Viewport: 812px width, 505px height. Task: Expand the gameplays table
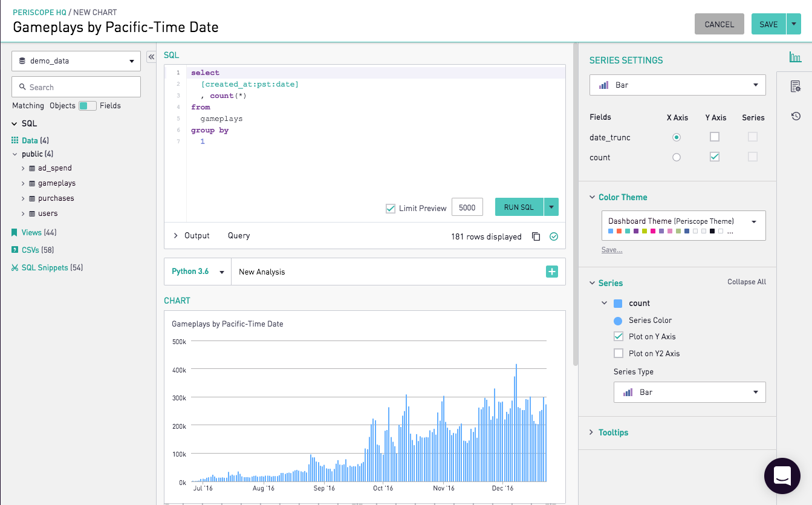point(23,183)
